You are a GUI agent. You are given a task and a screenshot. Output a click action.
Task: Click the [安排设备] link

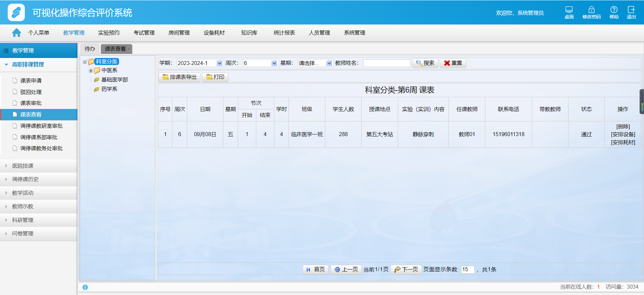coord(623,134)
